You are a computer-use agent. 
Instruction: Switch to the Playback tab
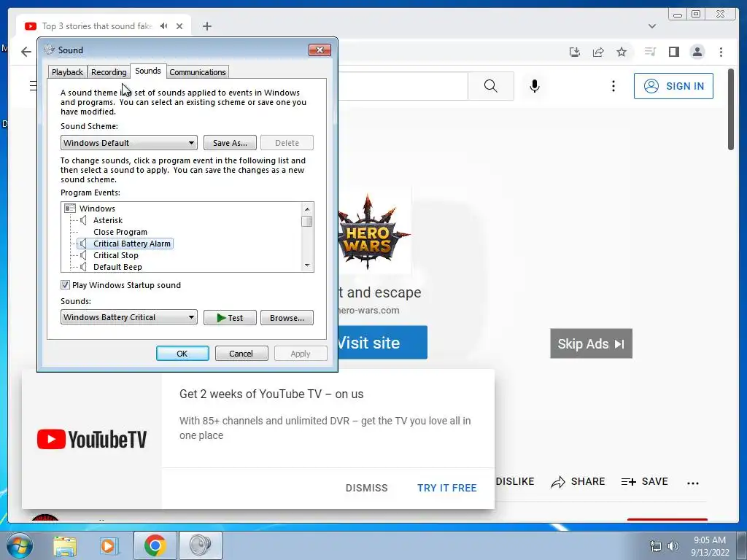pos(67,72)
